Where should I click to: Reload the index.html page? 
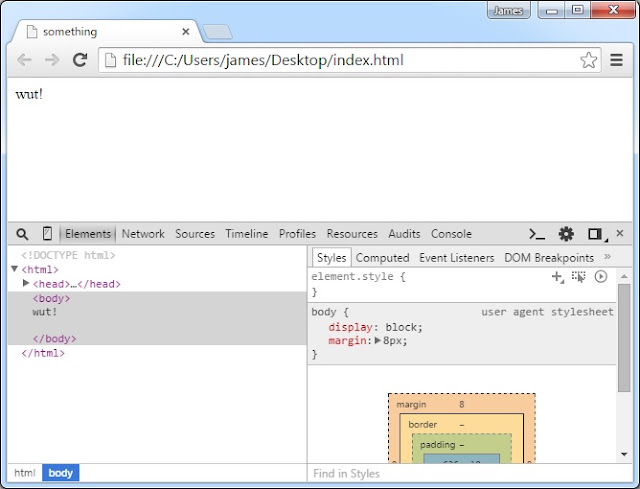(80, 60)
